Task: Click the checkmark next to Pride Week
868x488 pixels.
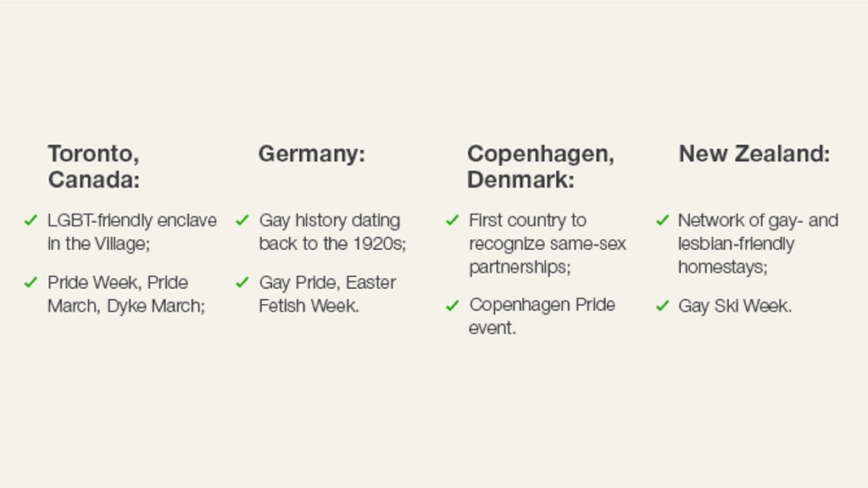Action: coord(31,282)
